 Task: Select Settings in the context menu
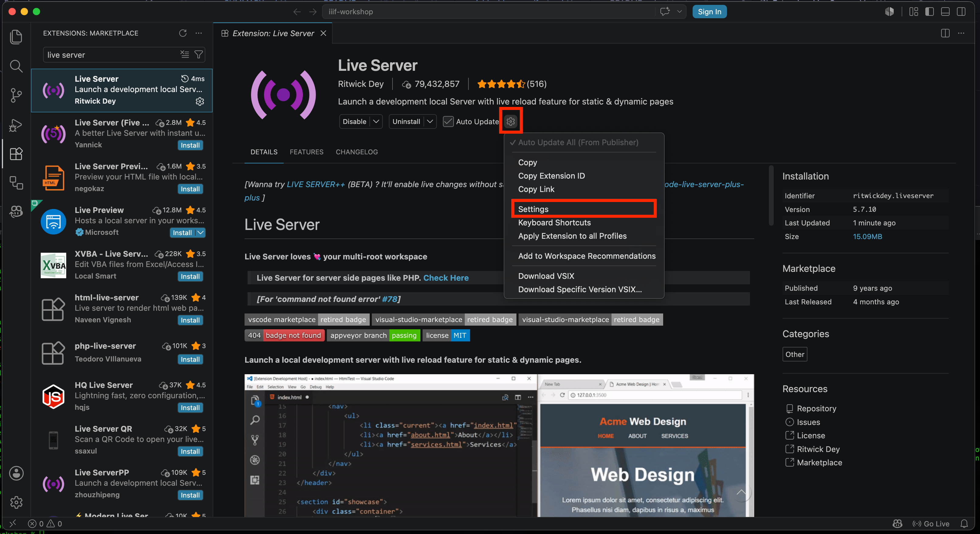[x=584, y=209]
